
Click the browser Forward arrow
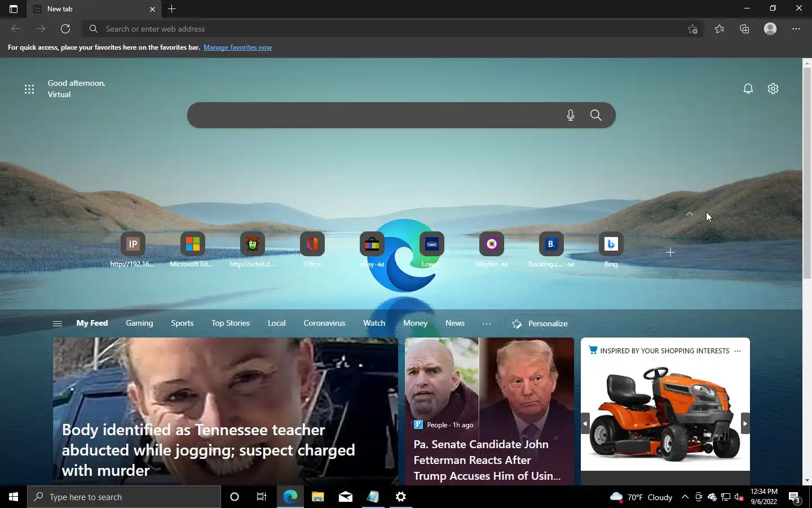click(41, 29)
